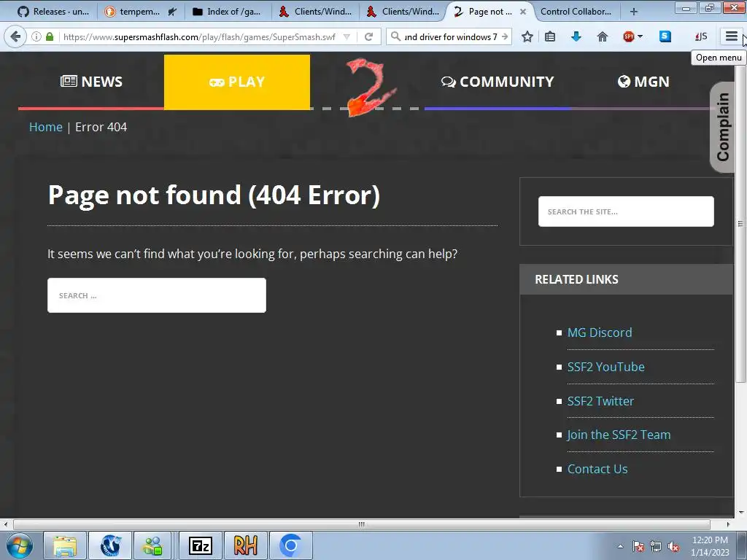747x560 pixels.
Task: Go back using the browser back arrow
Action: pyautogui.click(x=15, y=36)
